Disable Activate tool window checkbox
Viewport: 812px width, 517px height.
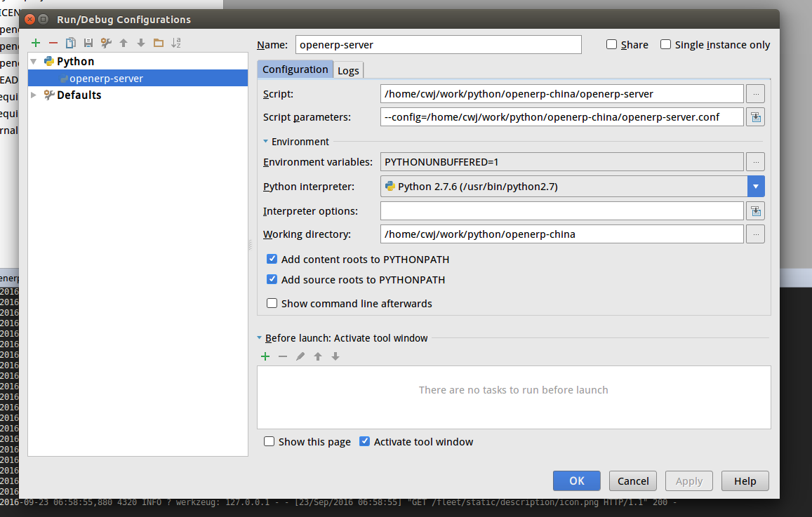[x=364, y=441]
